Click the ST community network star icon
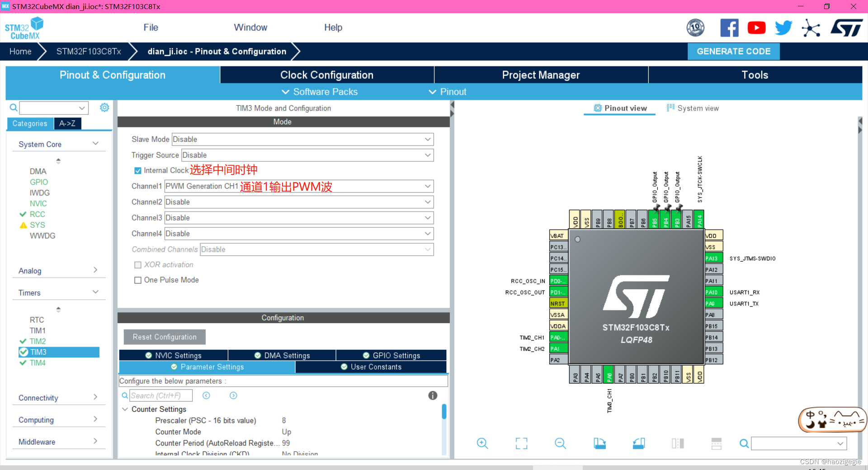Image resolution: width=868 pixels, height=470 pixels. point(811,28)
